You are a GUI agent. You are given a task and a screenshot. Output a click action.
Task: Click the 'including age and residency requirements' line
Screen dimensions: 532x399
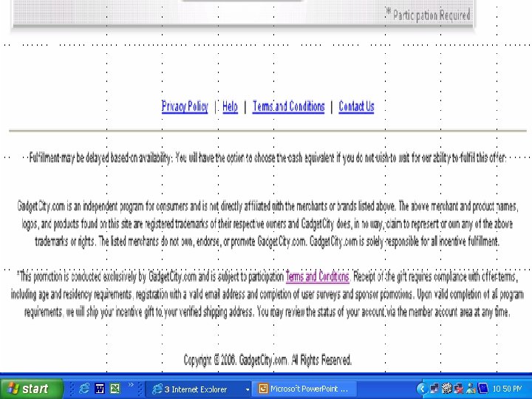267,294
